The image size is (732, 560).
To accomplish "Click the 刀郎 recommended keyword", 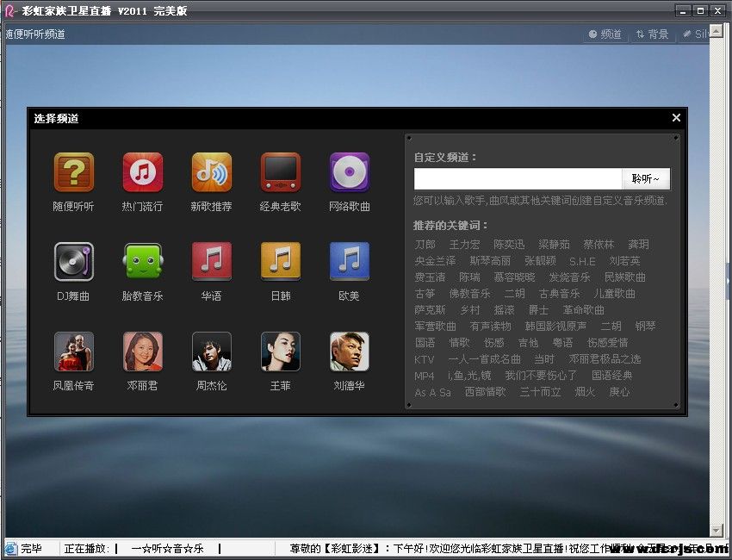I will 425,245.
